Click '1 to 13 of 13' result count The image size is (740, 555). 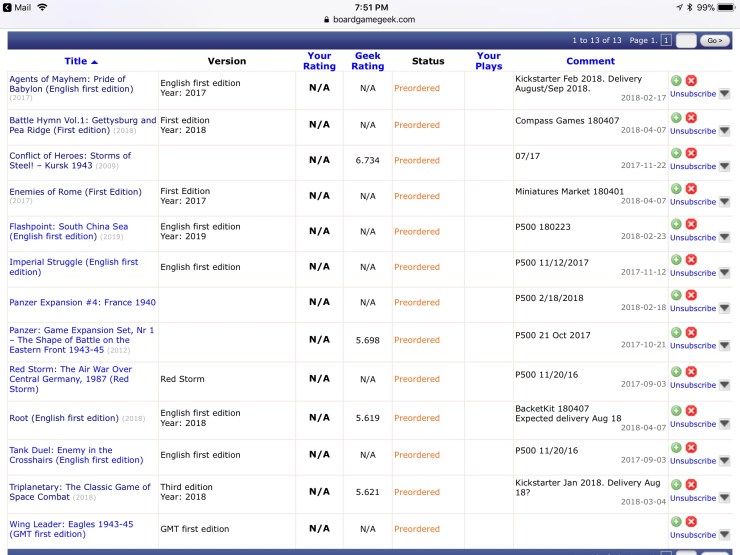(x=597, y=41)
